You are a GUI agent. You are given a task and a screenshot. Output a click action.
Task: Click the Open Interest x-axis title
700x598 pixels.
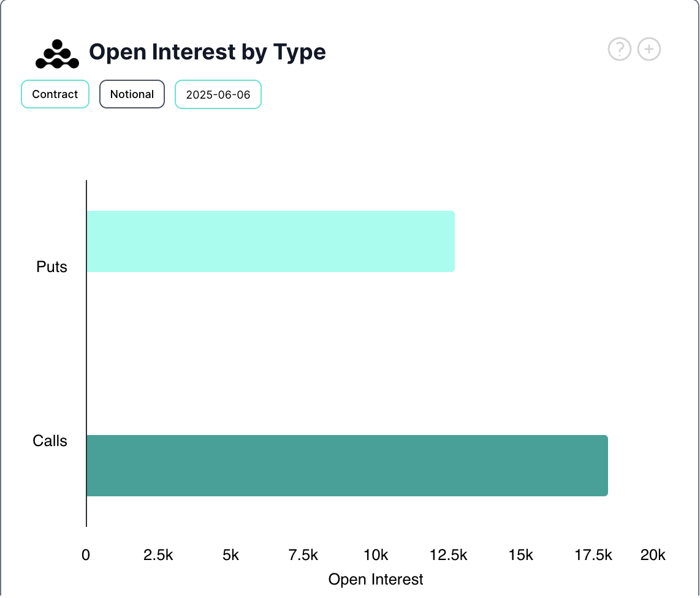pyautogui.click(x=376, y=579)
